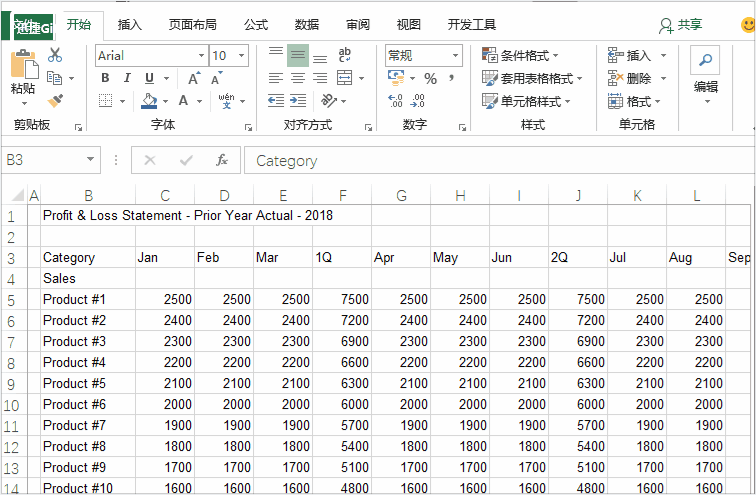
Task: Select row 7 header
Action: [11, 342]
